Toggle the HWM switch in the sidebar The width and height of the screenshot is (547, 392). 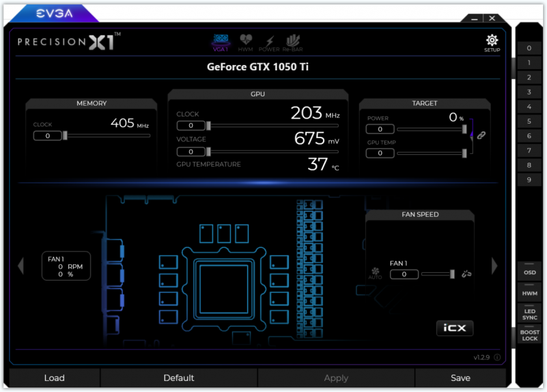529,292
